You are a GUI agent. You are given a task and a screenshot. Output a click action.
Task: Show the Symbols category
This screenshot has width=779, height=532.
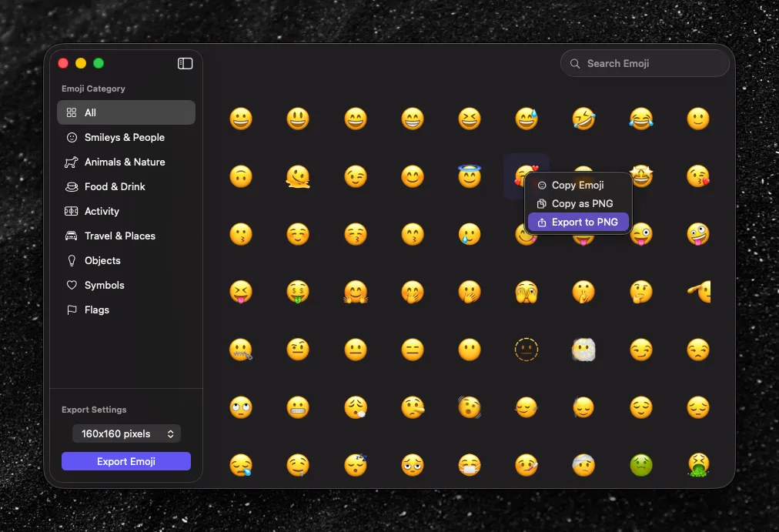click(126, 285)
